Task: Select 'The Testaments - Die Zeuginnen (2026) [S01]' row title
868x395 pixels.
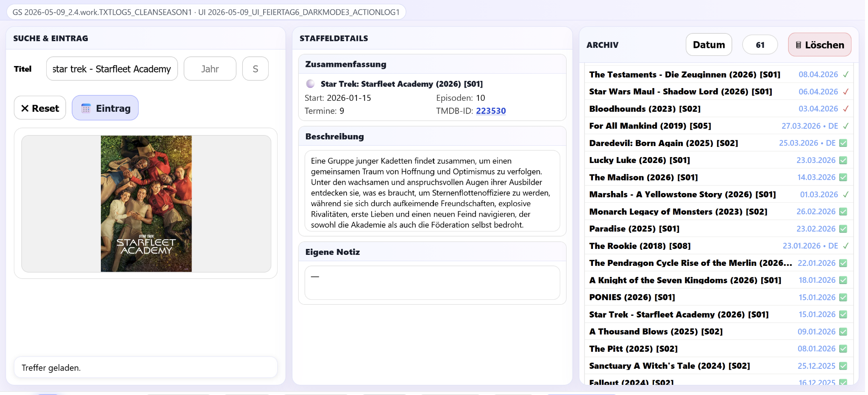Action: point(684,75)
